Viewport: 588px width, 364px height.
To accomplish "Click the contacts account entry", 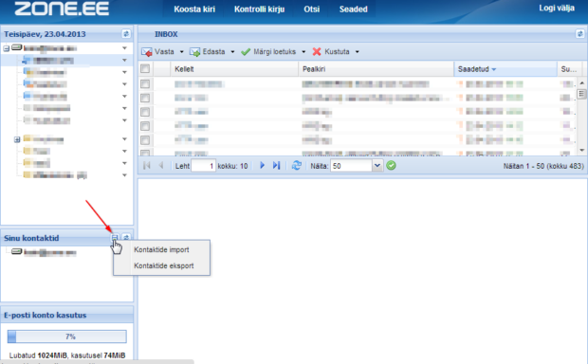I will (44, 252).
